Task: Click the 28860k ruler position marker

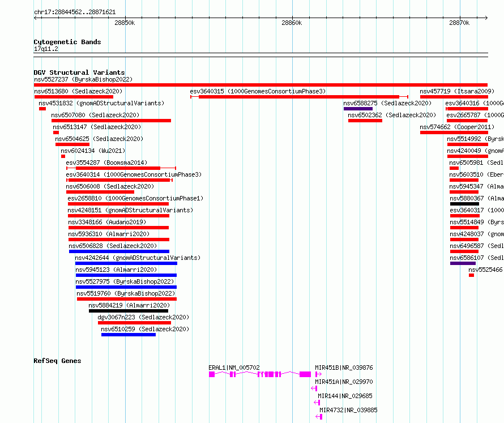Action: 292,23
